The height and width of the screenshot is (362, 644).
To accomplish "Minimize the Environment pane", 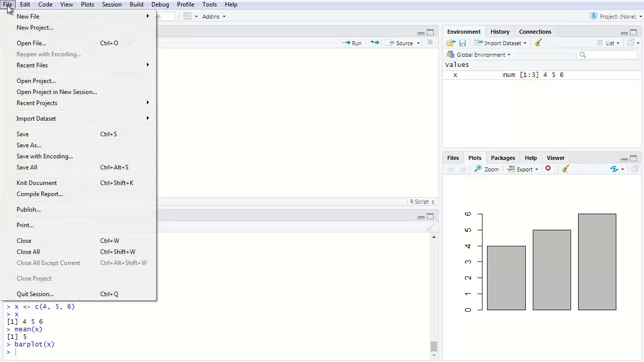I will (624, 33).
